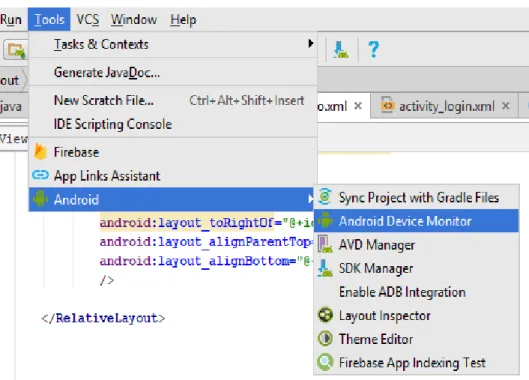
Task: Click the activity_login.xml file icon
Action: (387, 106)
